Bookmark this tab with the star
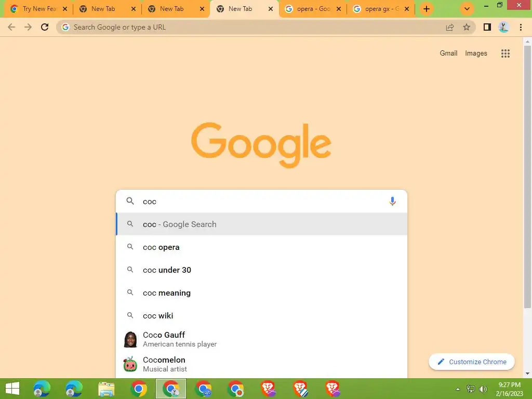The height and width of the screenshot is (399, 532). click(x=467, y=27)
